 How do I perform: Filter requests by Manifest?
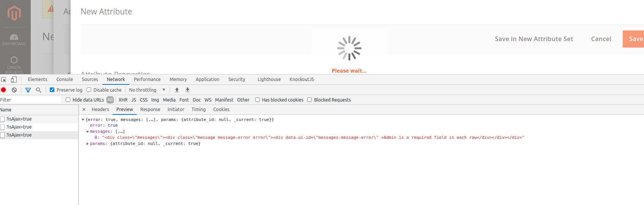(x=224, y=100)
